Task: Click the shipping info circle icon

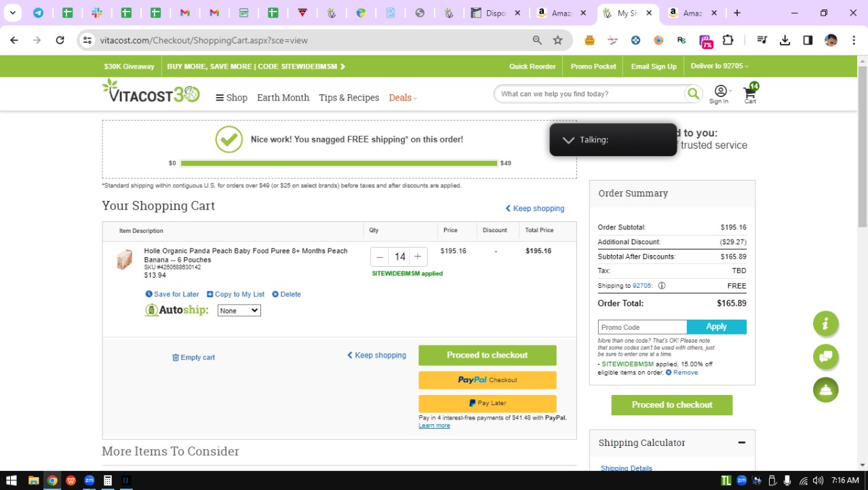Action: pyautogui.click(x=662, y=286)
